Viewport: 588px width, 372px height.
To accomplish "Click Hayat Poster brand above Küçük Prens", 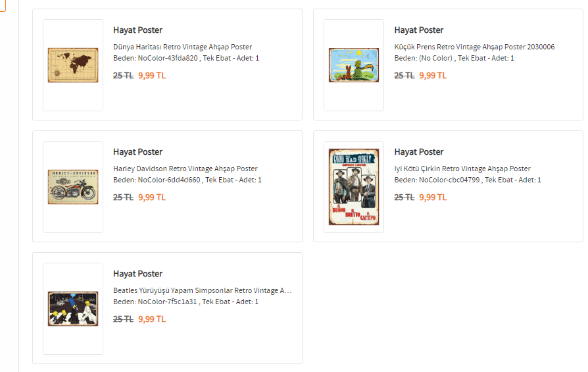I will 419,30.
